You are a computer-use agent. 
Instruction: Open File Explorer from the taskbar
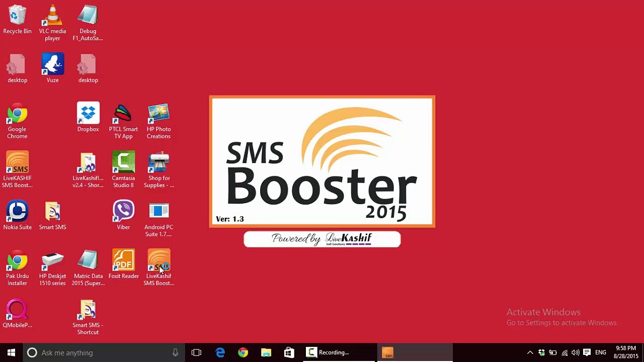[x=266, y=352]
